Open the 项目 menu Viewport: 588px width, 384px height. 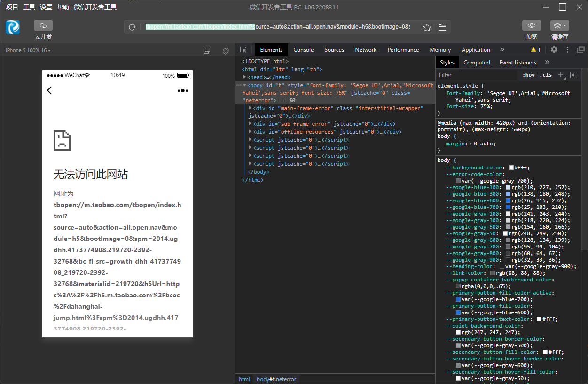12,7
